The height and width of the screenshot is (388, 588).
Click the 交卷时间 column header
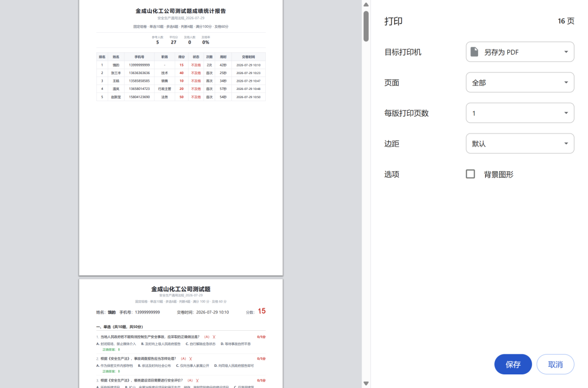(x=248, y=57)
